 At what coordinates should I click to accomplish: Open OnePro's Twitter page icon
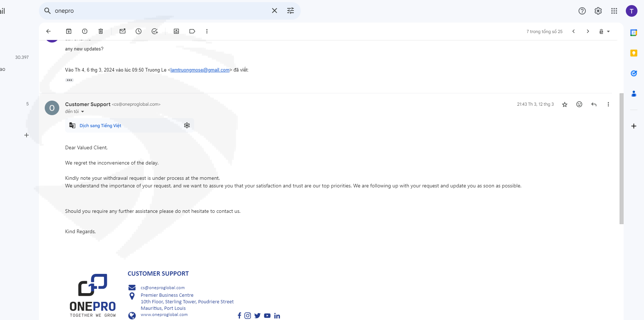pos(257,316)
